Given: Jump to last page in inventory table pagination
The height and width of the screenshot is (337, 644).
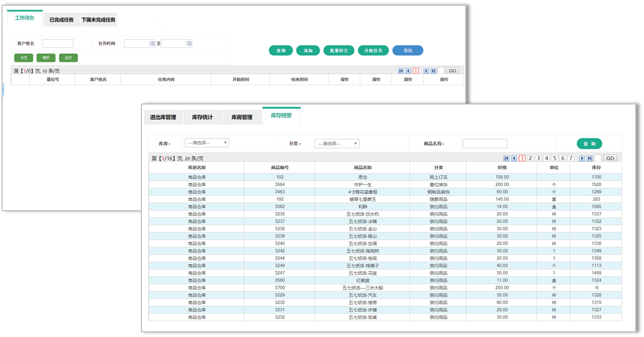Looking at the screenshot, I should pos(589,158).
